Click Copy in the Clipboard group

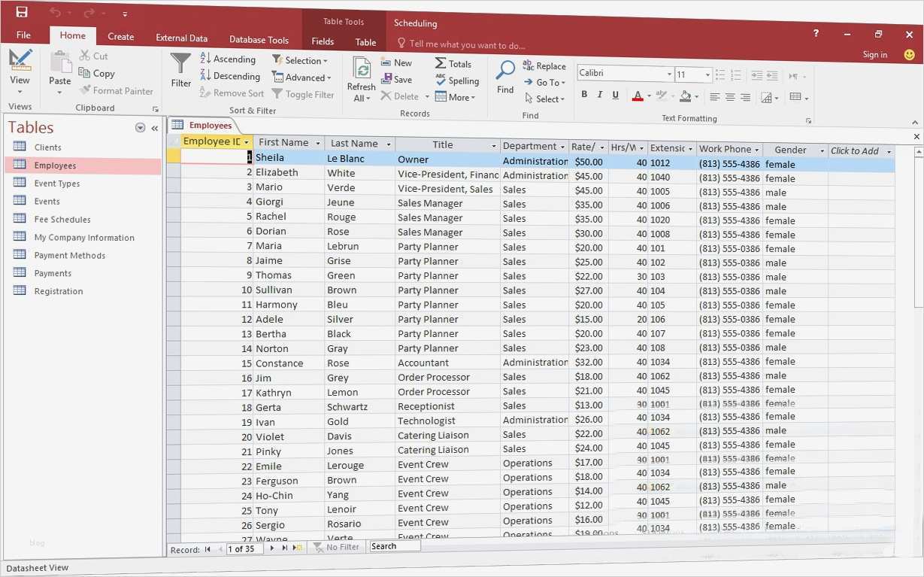[97, 73]
